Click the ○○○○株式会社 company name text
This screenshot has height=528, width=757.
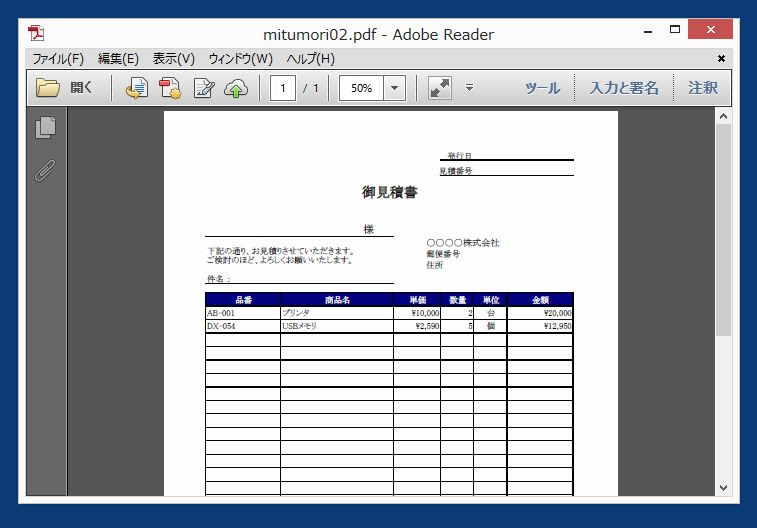click(463, 243)
